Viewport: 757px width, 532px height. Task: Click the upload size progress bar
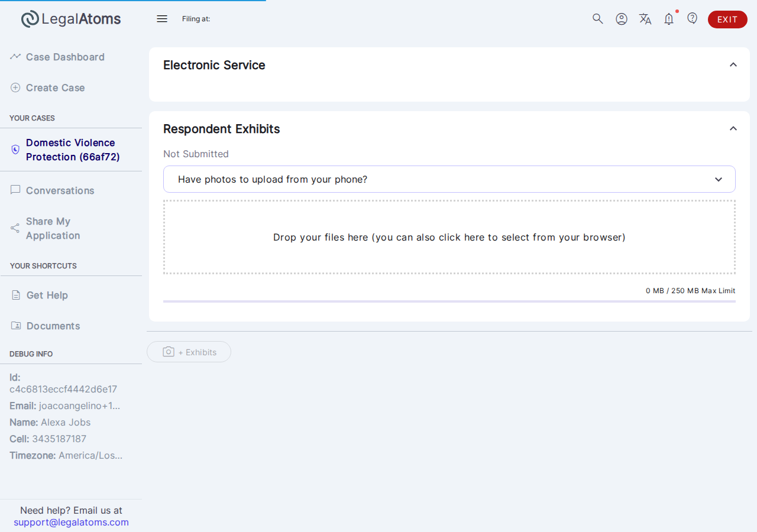(x=449, y=301)
